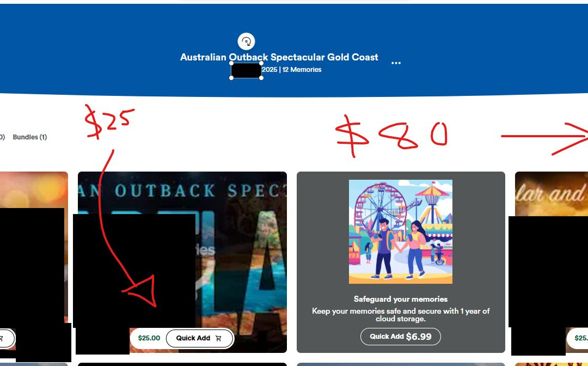The image size is (588, 366).
Task: Grab top-left handle of black selection box
Action: point(231,63)
